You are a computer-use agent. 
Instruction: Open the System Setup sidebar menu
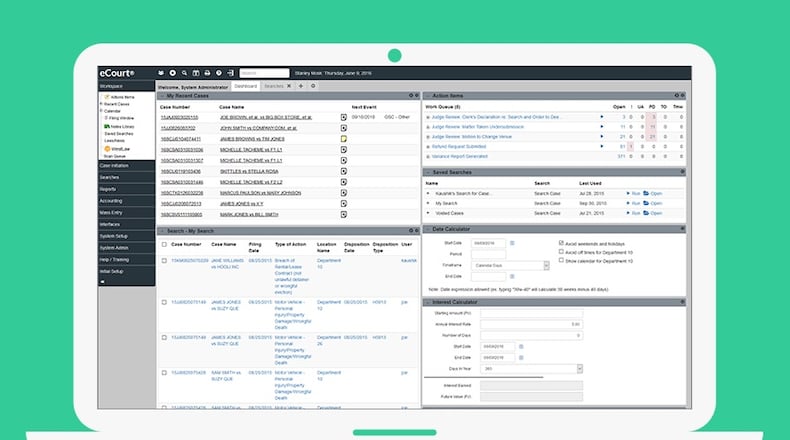pyautogui.click(x=126, y=236)
